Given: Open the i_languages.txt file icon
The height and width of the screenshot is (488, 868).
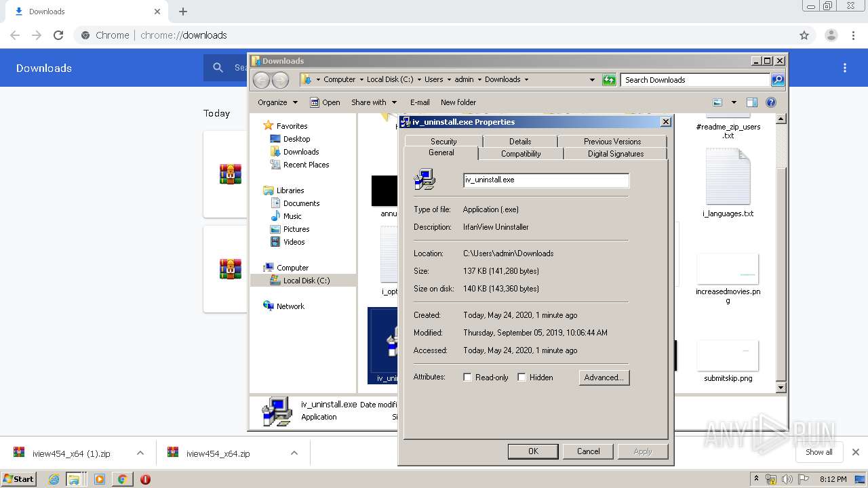Looking at the screenshot, I should [x=728, y=177].
